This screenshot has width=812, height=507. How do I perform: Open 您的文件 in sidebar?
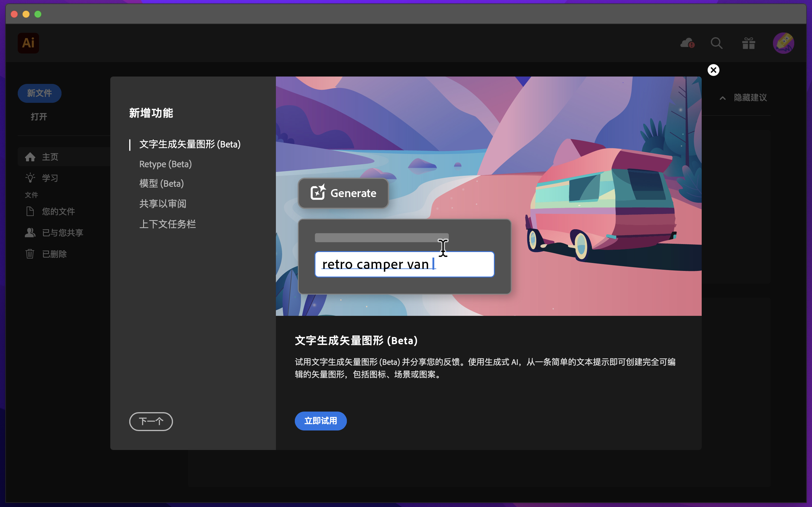(58, 212)
